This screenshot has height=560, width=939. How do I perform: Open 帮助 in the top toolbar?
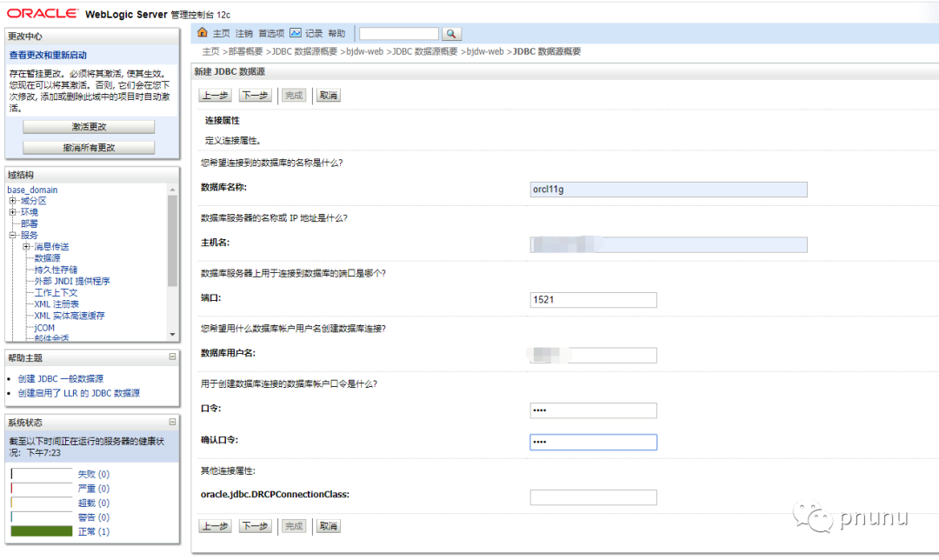pyautogui.click(x=337, y=34)
